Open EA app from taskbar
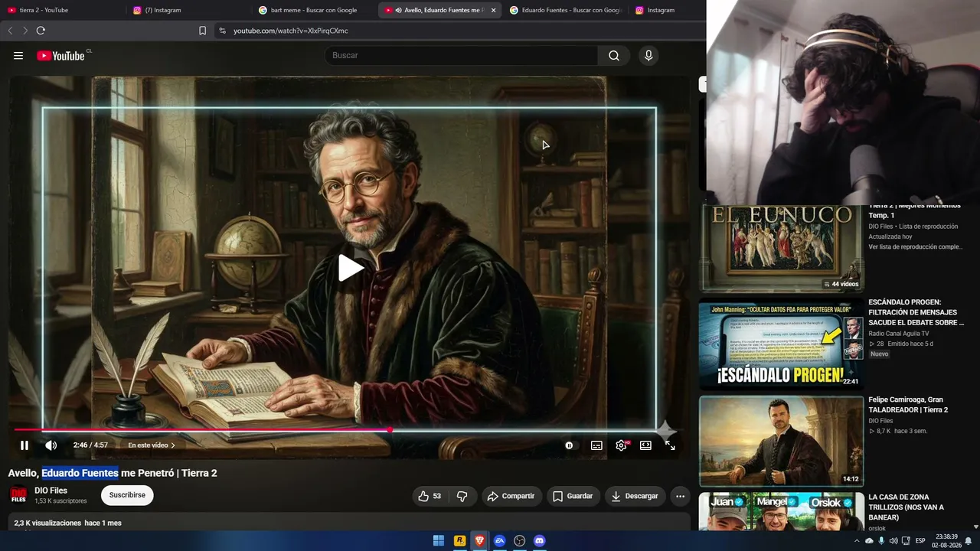This screenshot has height=551, width=980. (500, 541)
